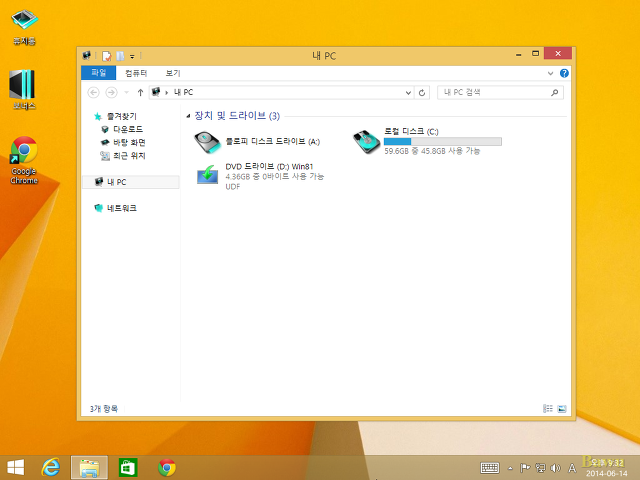Open Customize Quick Access Toolbar dropdown

tap(132, 56)
